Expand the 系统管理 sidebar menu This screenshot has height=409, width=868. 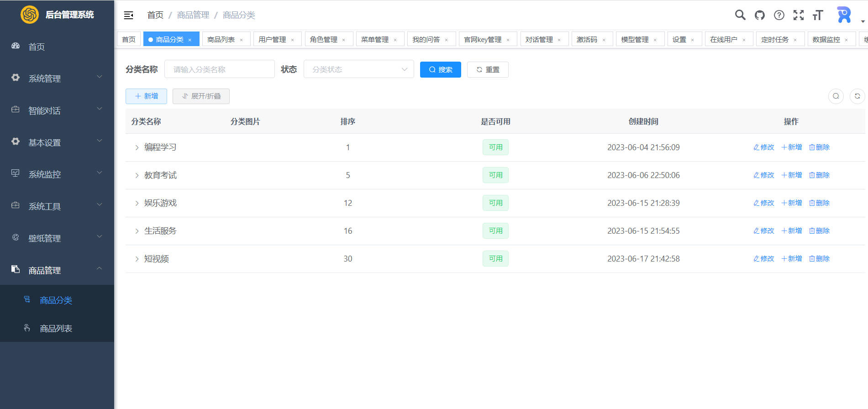57,79
